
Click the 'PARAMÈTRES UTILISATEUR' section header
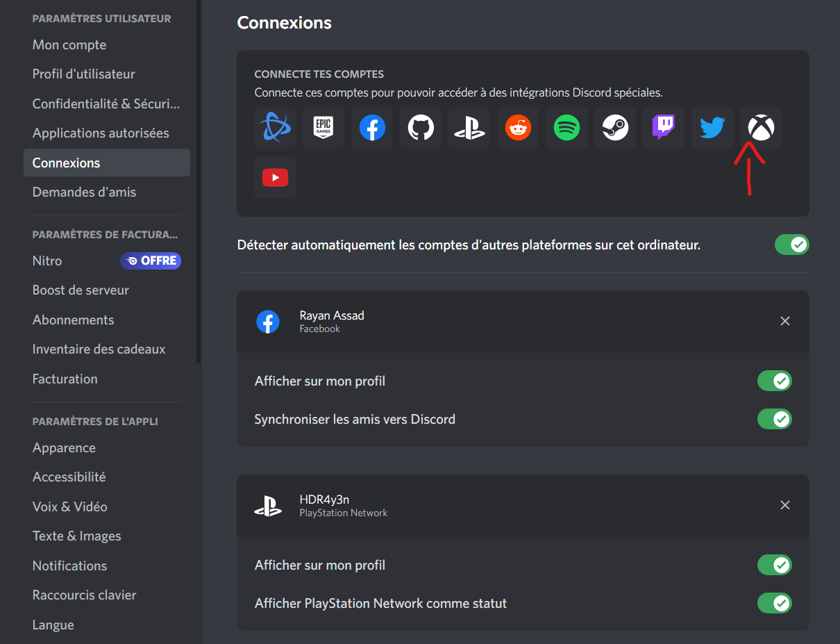click(102, 19)
